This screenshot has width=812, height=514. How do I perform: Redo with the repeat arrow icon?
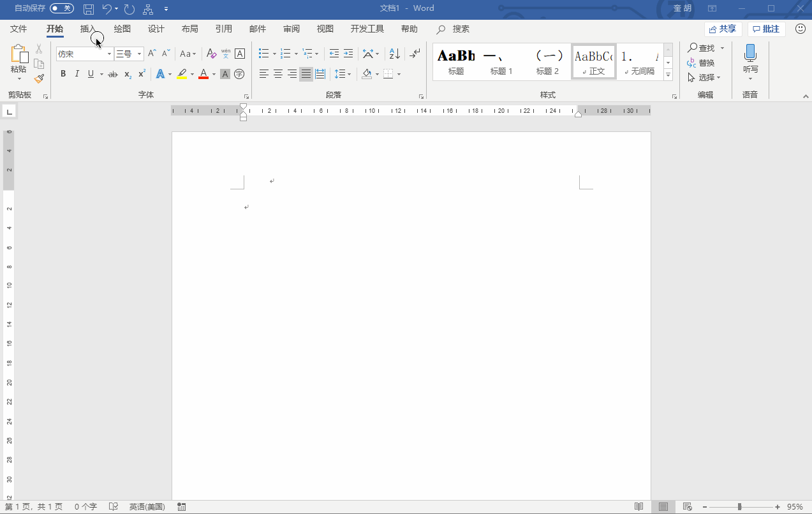[129, 9]
